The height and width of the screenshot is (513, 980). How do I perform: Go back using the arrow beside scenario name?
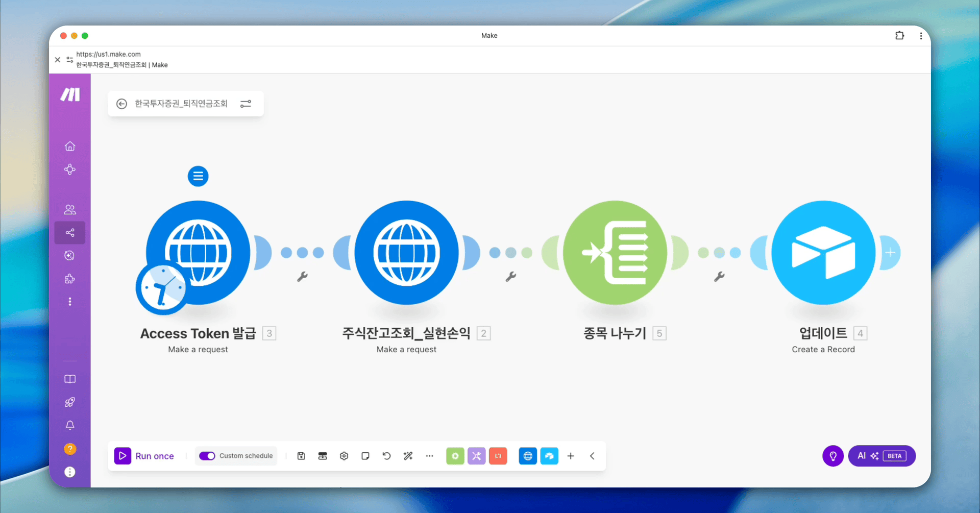[x=121, y=104]
